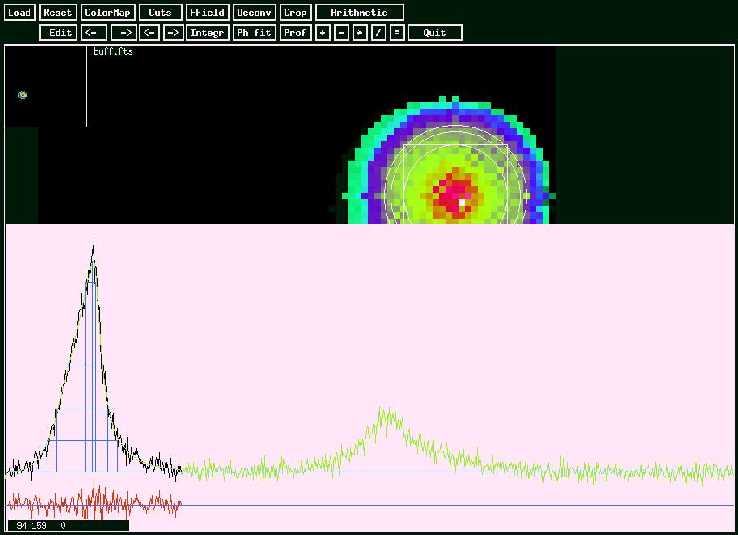Image resolution: width=738 pixels, height=535 pixels.
Task: Click the Ph fit button
Action: point(254,33)
